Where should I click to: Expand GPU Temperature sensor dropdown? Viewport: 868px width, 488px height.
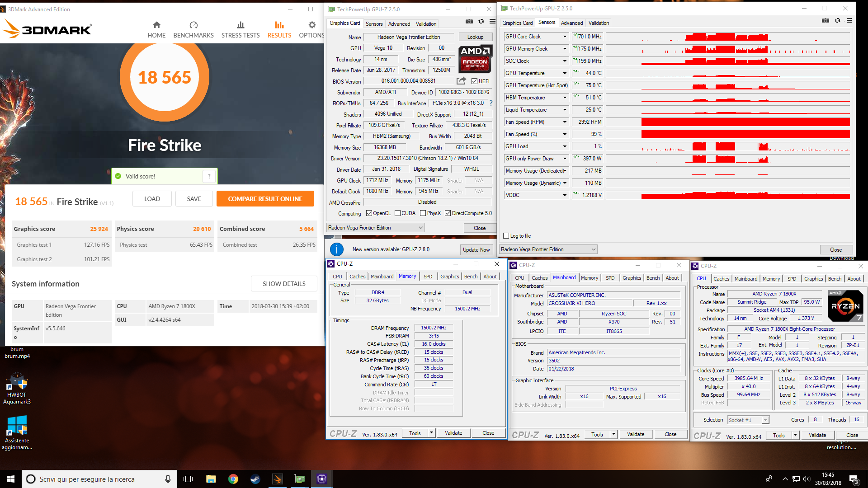click(565, 73)
